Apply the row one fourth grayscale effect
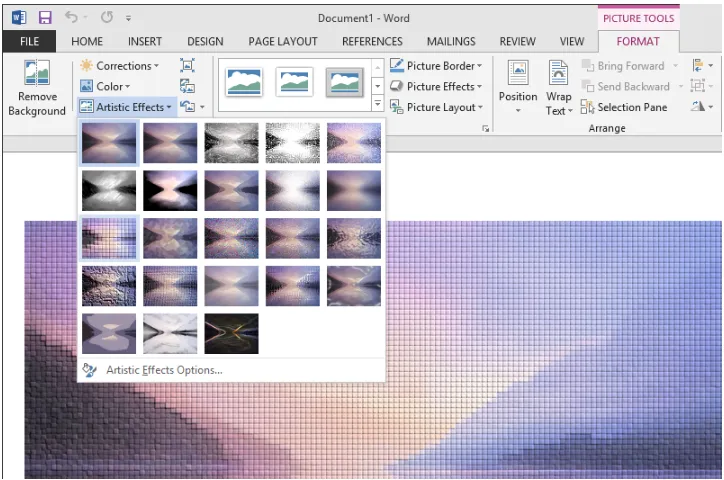 pos(292,143)
